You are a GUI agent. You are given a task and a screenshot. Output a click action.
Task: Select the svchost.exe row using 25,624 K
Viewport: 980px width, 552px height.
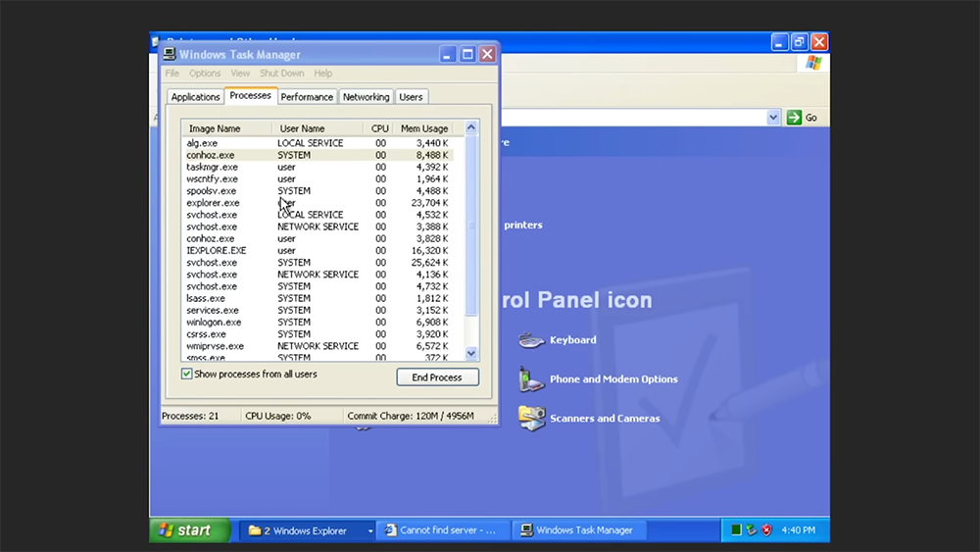tap(318, 262)
